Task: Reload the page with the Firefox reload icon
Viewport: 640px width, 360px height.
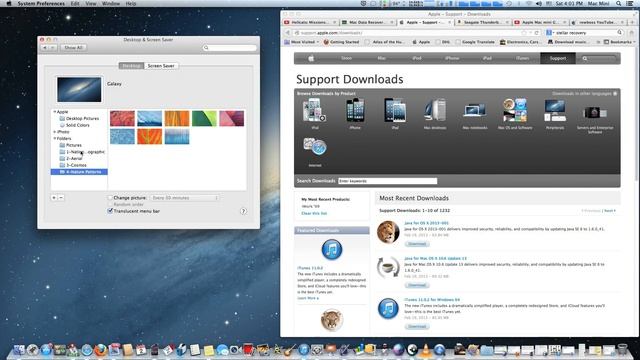Action: pyautogui.click(x=537, y=33)
